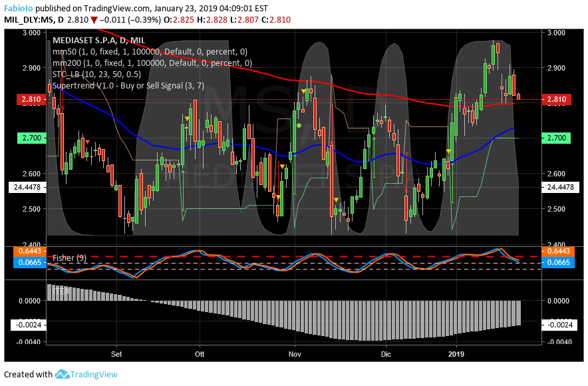
Task: Click the ITER indicator label in bottom pane
Action: (x=61, y=291)
